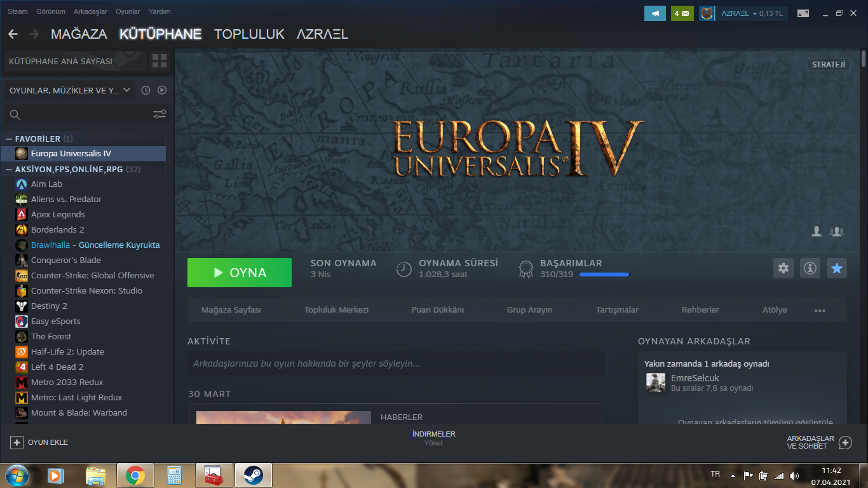Go to the MAĞAZA tab
The height and width of the screenshot is (488, 868).
click(79, 34)
